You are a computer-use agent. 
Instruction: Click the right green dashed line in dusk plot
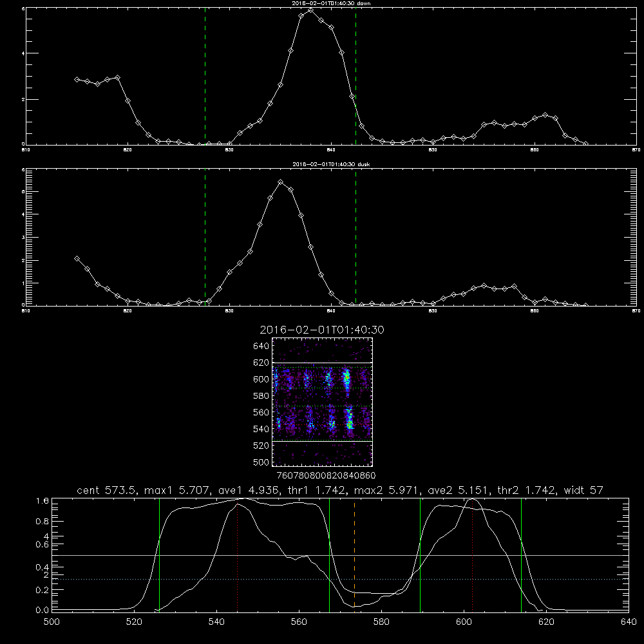pos(355,237)
